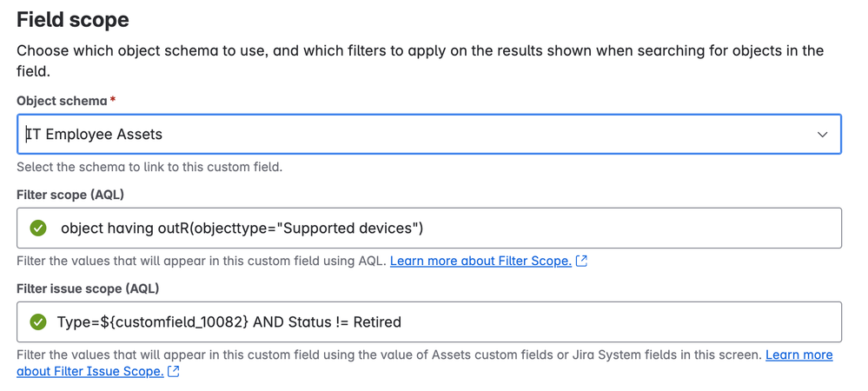Click the green checkmark in Filter issue scope field
Viewport: 868px width, 391px height.
tap(38, 321)
